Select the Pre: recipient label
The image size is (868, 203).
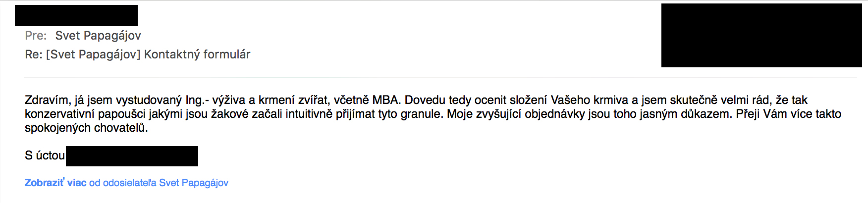(x=36, y=36)
